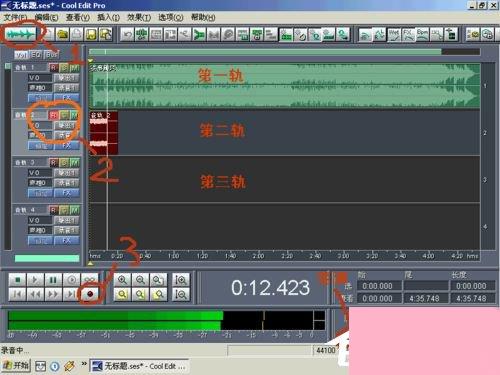Screen dimensions: 500x375
Task: Start playback with the Play button
Action: (x=35, y=280)
